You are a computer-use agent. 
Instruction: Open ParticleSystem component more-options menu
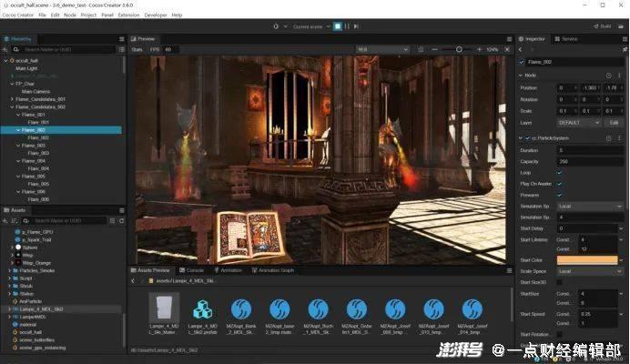619,137
